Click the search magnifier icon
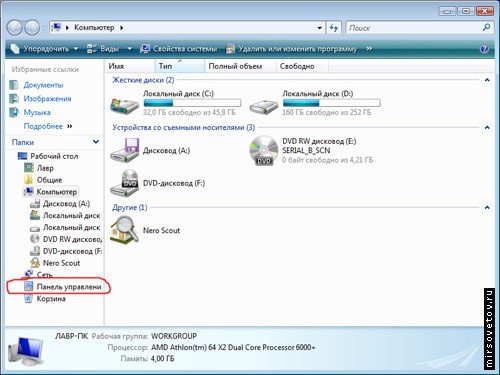The height and width of the screenshot is (375, 500). (486, 27)
